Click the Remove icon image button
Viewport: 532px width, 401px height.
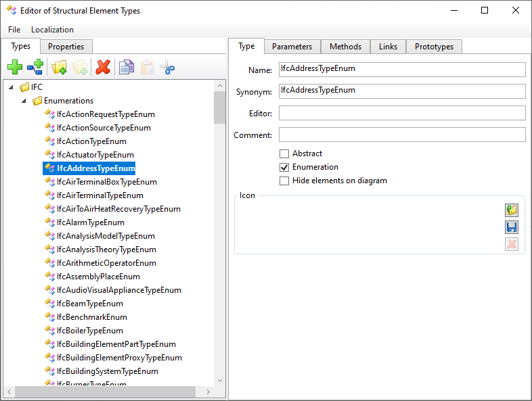(512, 244)
